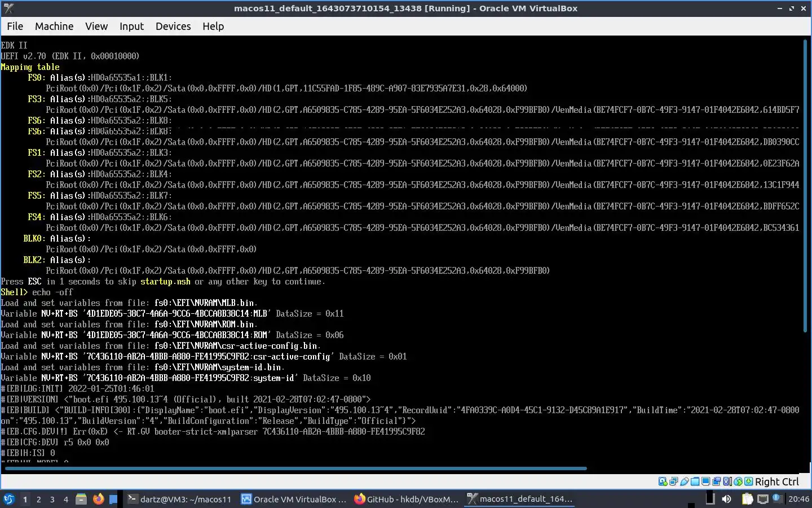Switch to virtual desktop 4
812x508 pixels.
pyautogui.click(x=66, y=499)
